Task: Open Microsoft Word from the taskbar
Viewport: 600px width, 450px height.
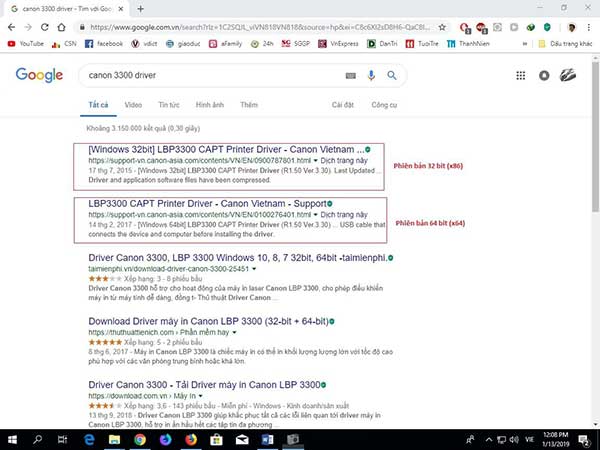Action: [267, 440]
